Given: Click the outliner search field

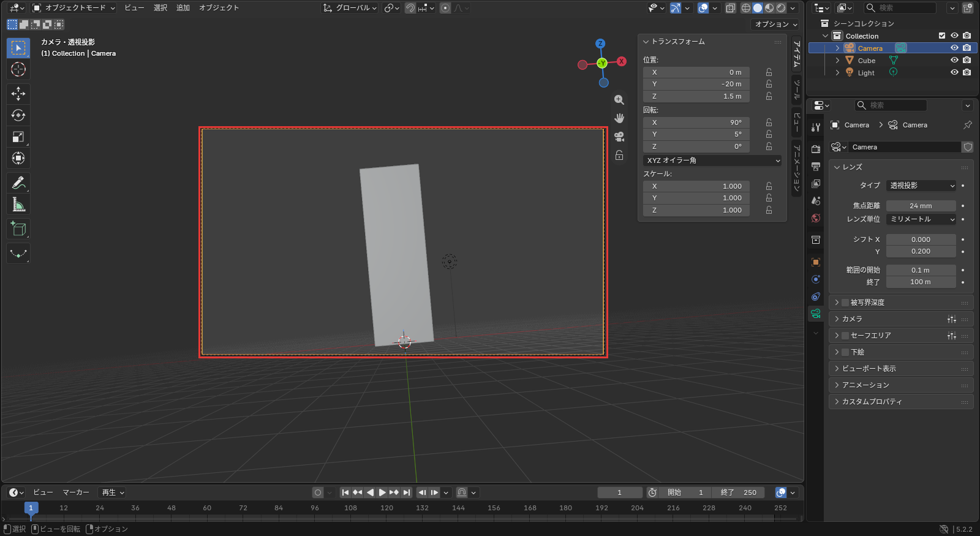Looking at the screenshot, I should pos(900,8).
